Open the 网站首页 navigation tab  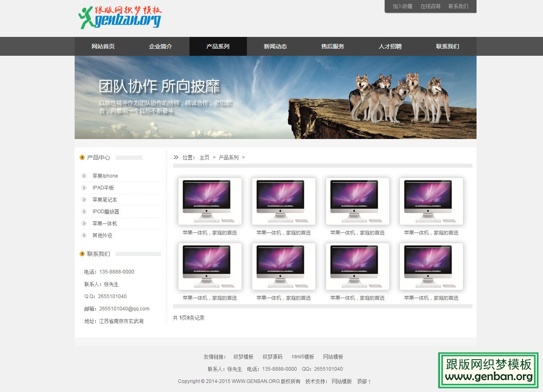pyautogui.click(x=103, y=46)
